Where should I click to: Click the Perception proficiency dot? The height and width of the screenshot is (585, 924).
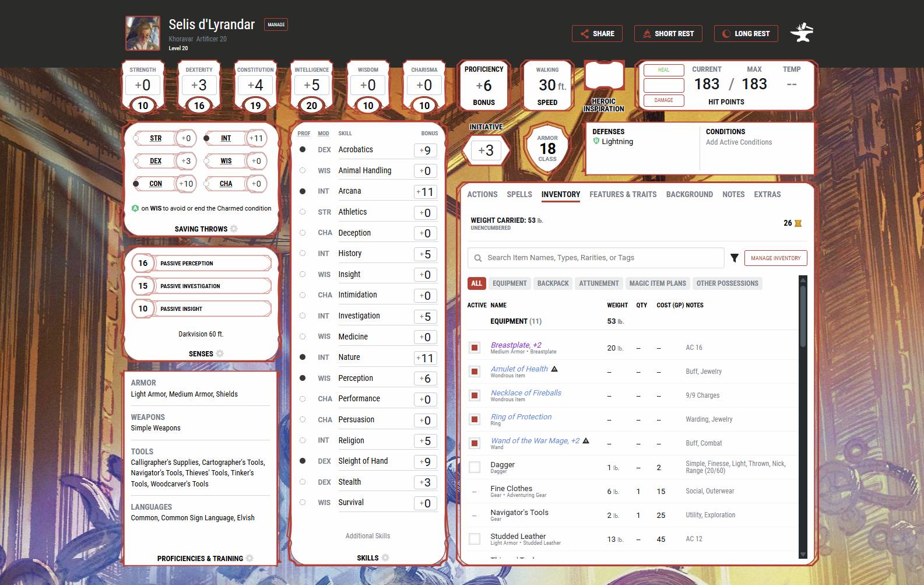click(x=303, y=378)
